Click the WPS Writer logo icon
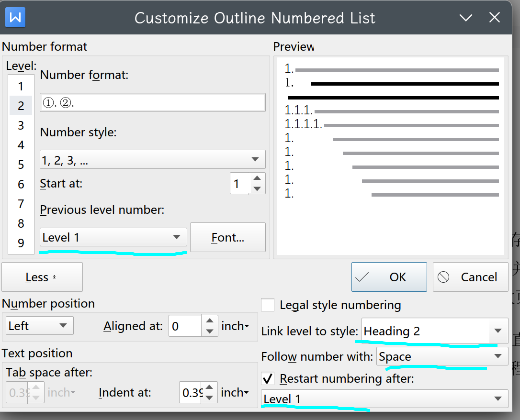Image resolution: width=520 pixels, height=420 pixels. 15,17
